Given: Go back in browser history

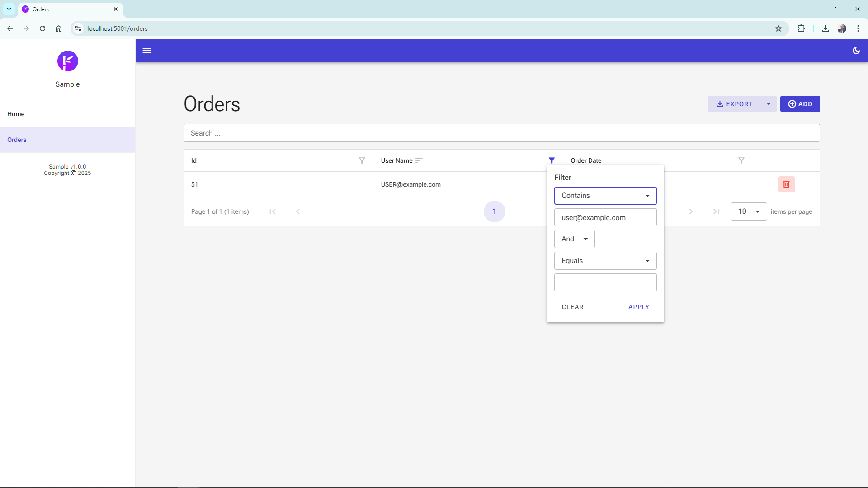Looking at the screenshot, I should click(10, 28).
